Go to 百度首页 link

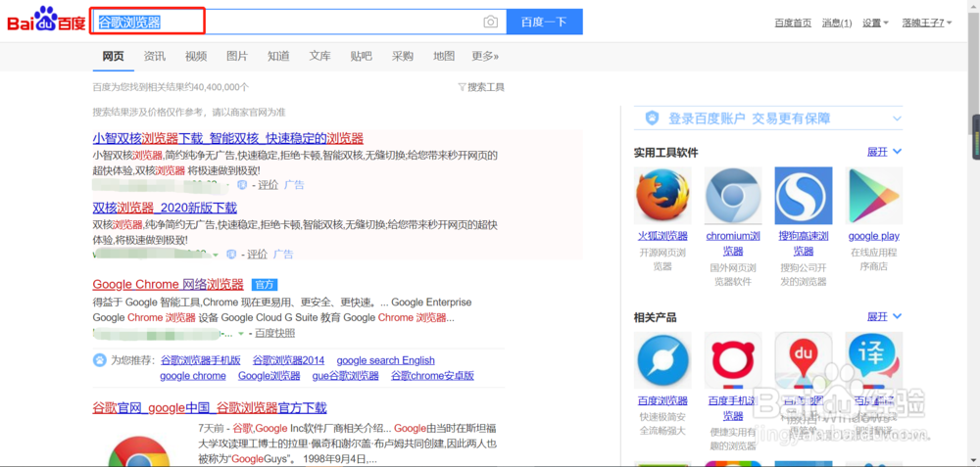pyautogui.click(x=793, y=23)
